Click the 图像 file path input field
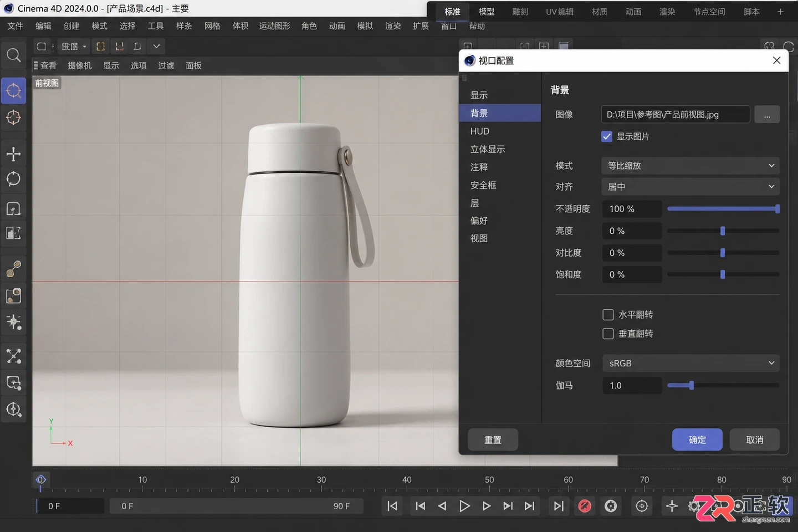This screenshot has height=532, width=798. 676,115
